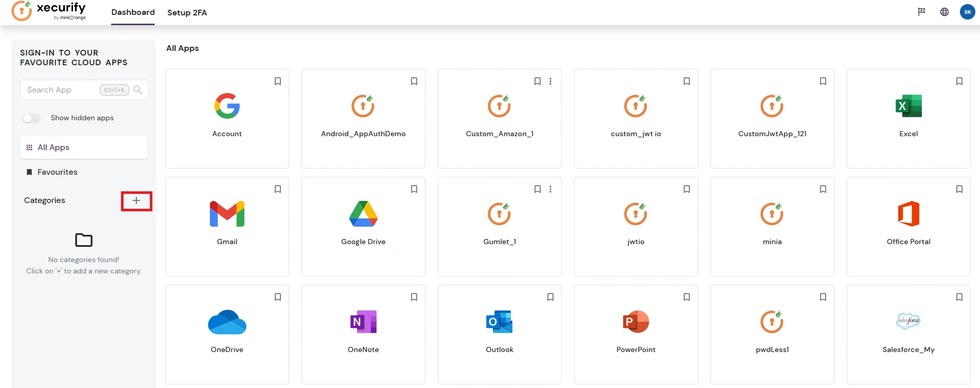The image size is (980, 388).
Task: Click the flag icon in top bar
Action: click(x=921, y=12)
